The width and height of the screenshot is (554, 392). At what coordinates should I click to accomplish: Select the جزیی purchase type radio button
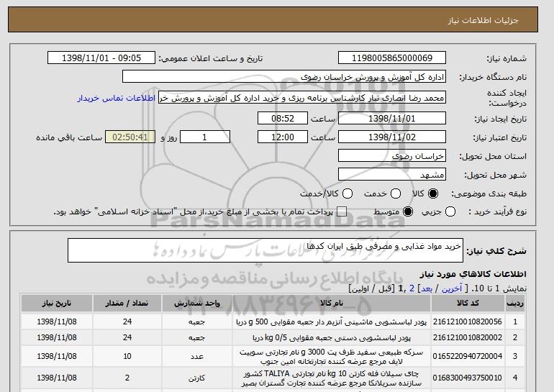(450, 212)
